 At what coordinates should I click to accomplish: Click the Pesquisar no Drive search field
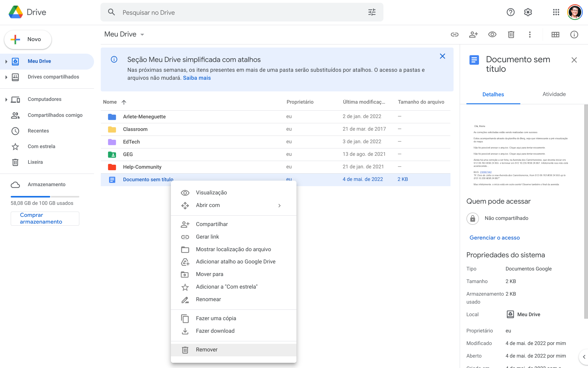click(x=242, y=12)
